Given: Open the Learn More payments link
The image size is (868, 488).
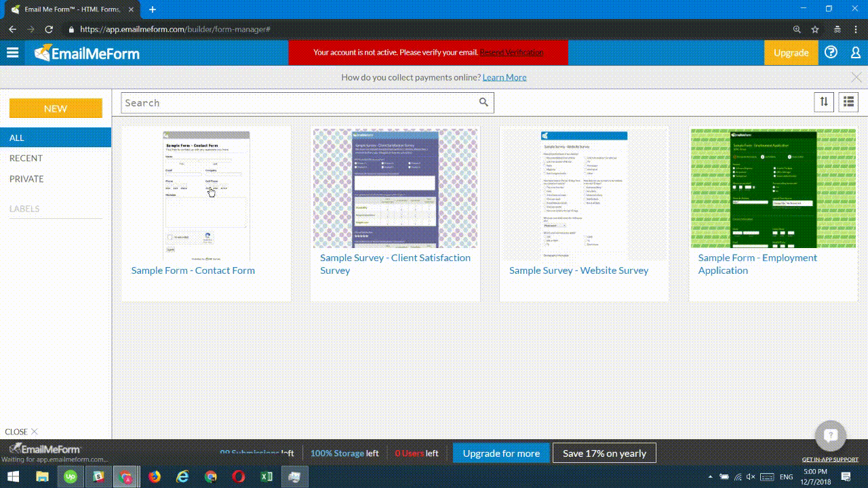Looking at the screenshot, I should tap(505, 77).
